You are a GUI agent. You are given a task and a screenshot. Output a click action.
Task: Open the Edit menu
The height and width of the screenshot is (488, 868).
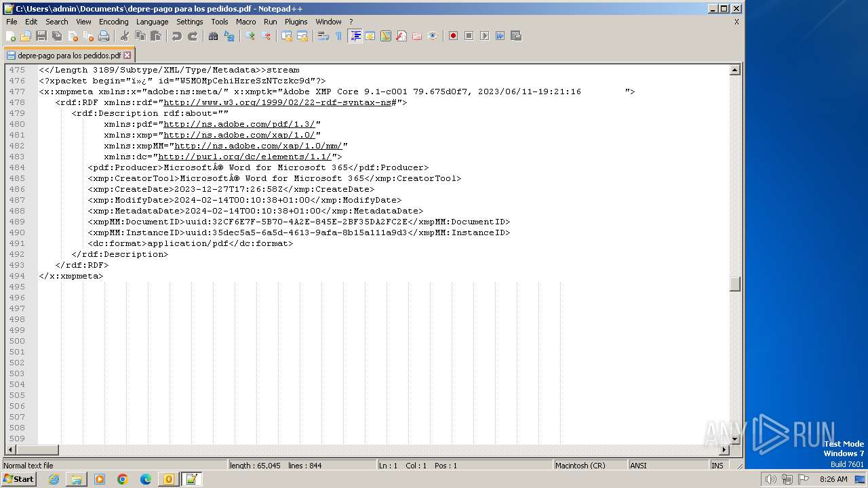tap(31, 22)
